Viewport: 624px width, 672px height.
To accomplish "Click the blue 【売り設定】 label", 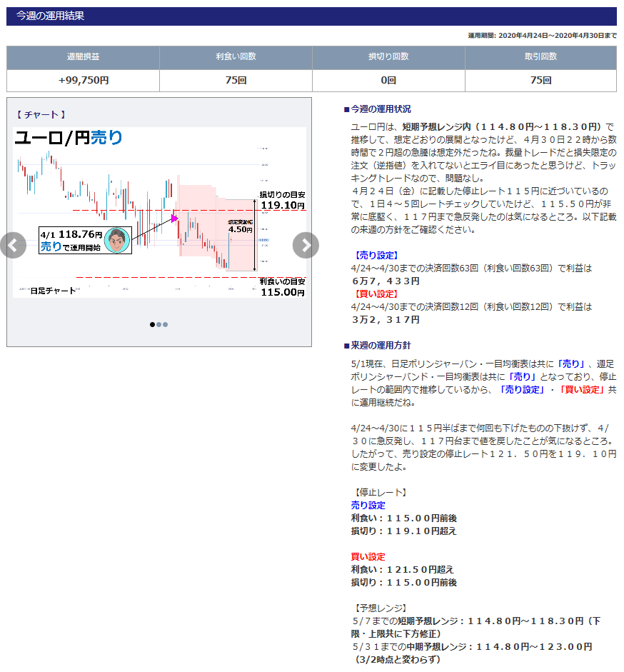I will 375,256.
